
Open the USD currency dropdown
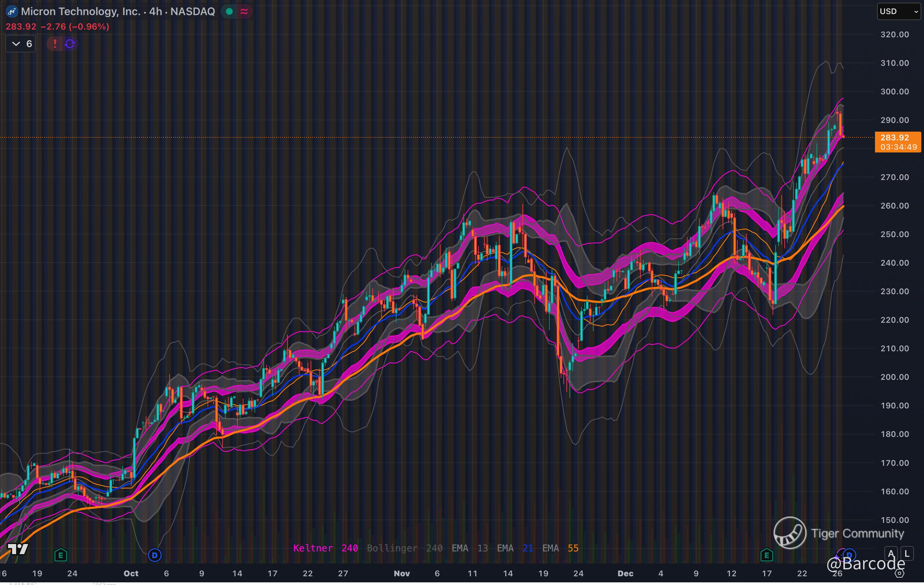tap(899, 11)
